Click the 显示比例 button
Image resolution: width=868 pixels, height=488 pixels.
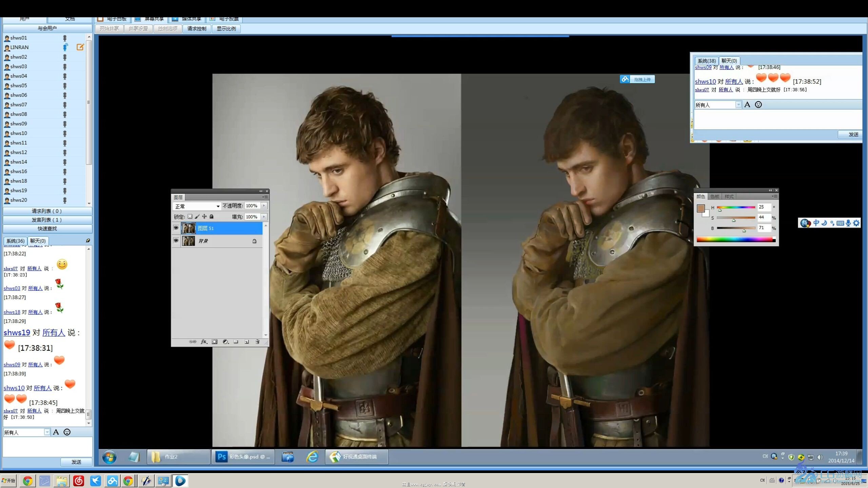[x=226, y=28]
